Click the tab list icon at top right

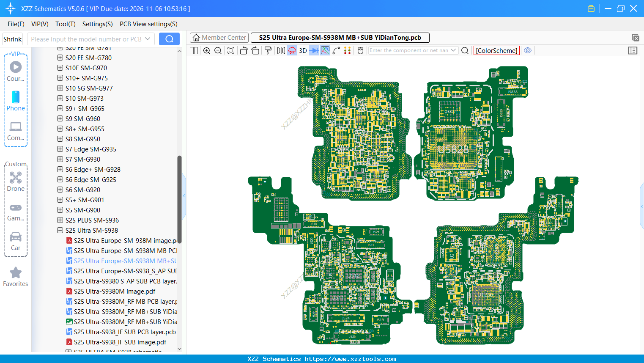coord(635,38)
